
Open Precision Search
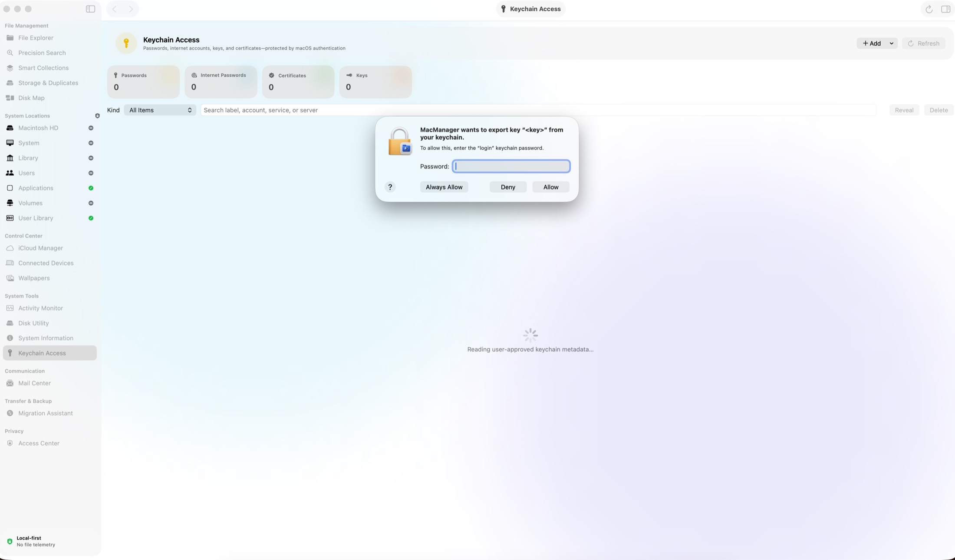pos(49,53)
